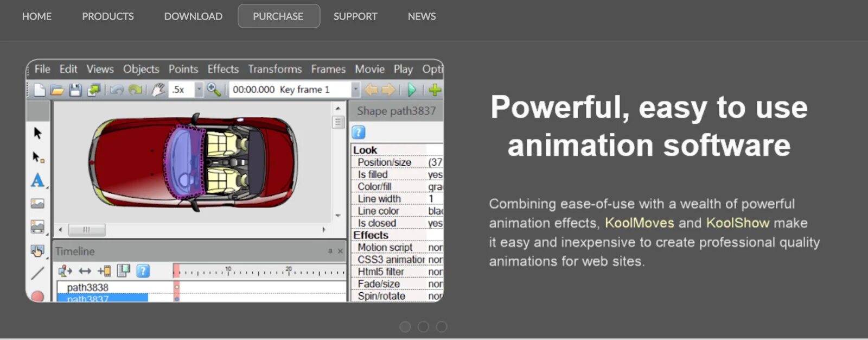This screenshot has width=868, height=340.
Task: Click the Key frame 1 time field
Action: pyautogui.click(x=290, y=90)
